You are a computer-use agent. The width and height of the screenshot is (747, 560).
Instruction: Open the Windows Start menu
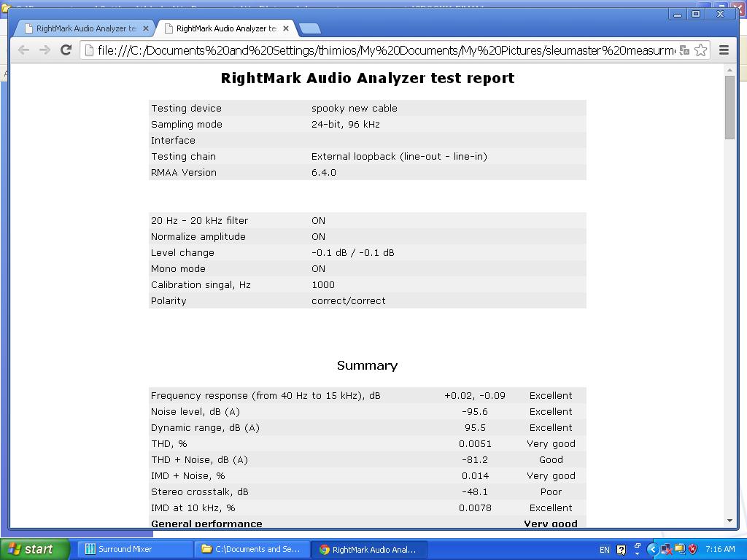(34, 549)
